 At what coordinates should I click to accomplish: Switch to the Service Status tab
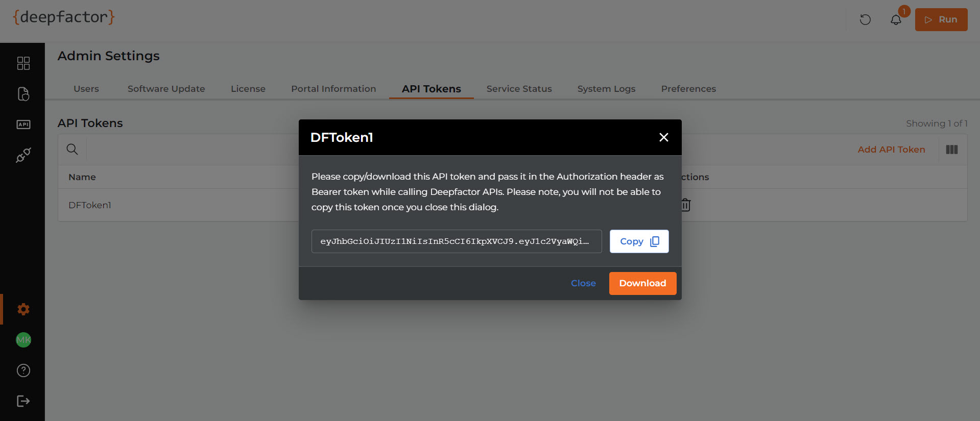point(519,89)
